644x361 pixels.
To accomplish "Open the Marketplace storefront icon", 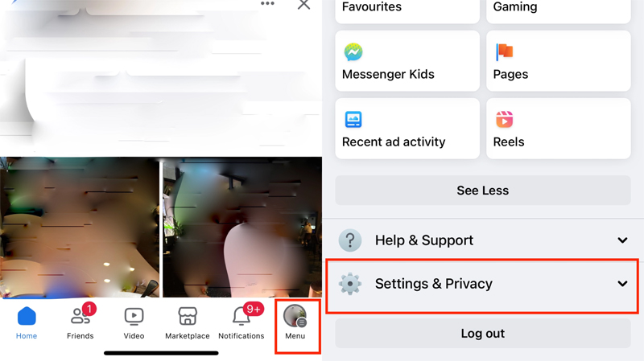I will pyautogui.click(x=188, y=316).
